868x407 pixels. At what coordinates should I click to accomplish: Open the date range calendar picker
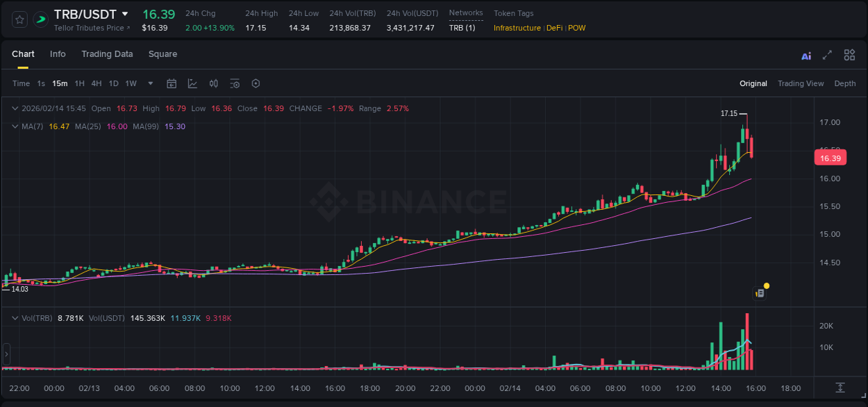(172, 83)
